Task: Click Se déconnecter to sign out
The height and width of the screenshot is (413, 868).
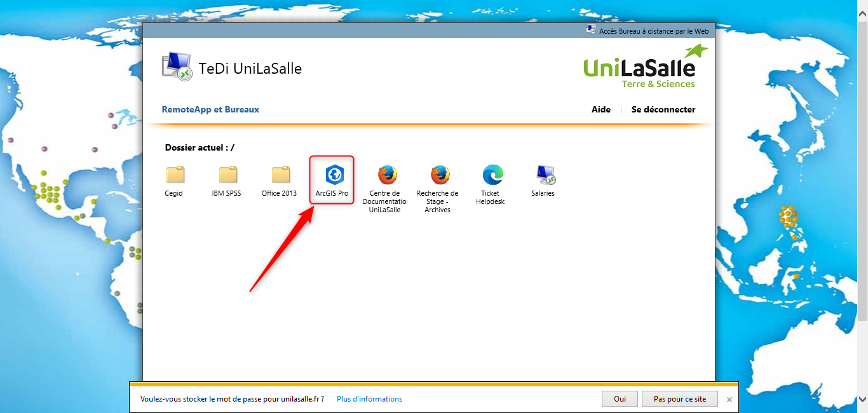Action: click(x=663, y=109)
